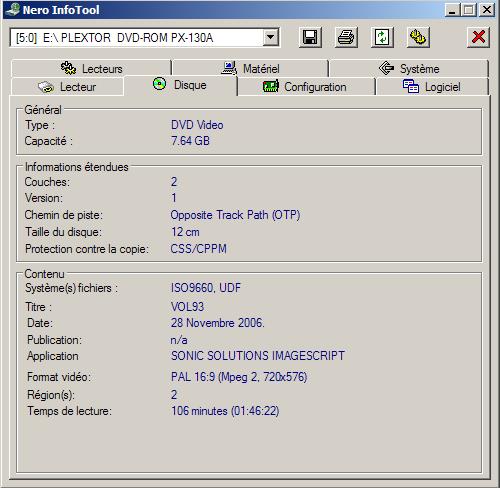The image size is (500, 488).
Task: Open the Configuration tab
Action: pyautogui.click(x=306, y=87)
